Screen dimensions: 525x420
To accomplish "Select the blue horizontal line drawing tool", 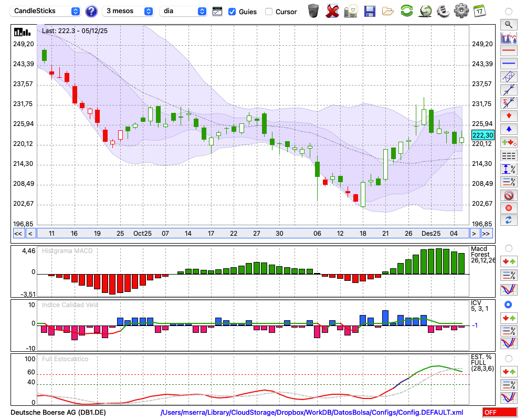I will click(x=508, y=64).
